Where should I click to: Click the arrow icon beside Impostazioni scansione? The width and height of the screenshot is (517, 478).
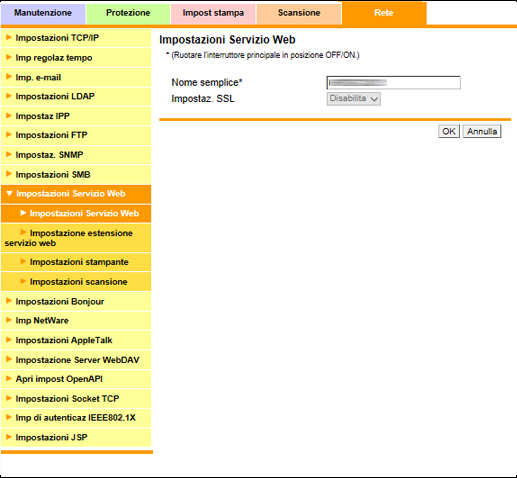coord(23,281)
